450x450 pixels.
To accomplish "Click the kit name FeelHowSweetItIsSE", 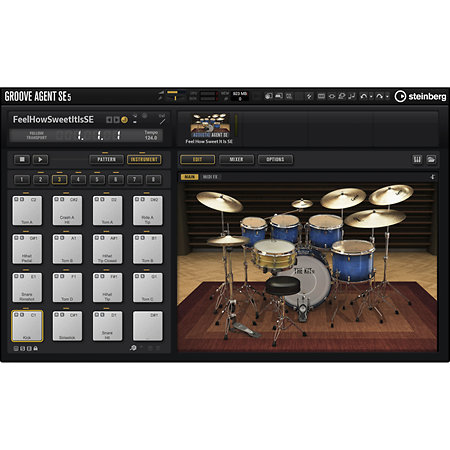I will pos(53,119).
